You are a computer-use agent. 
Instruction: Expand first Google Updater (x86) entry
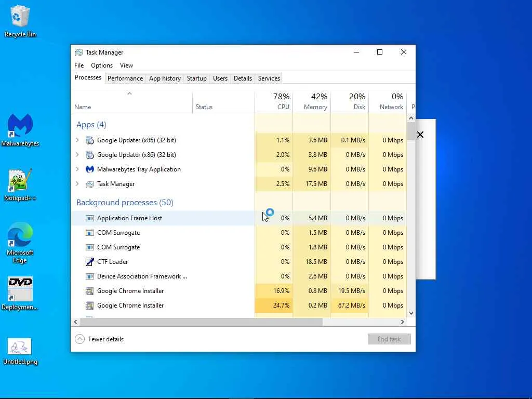click(77, 140)
